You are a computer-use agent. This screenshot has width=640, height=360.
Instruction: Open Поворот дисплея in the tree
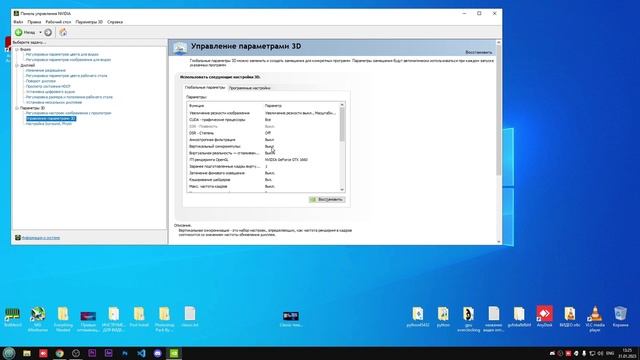41,81
